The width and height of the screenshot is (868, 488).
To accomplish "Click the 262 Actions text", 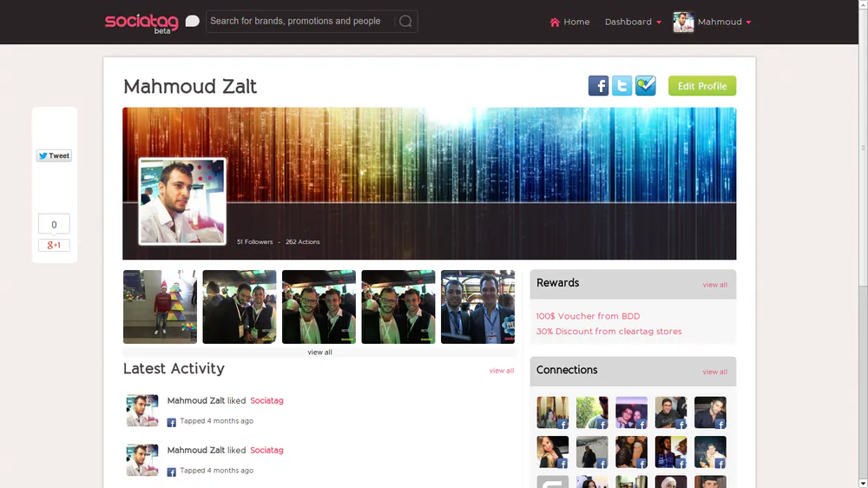I will [x=303, y=242].
